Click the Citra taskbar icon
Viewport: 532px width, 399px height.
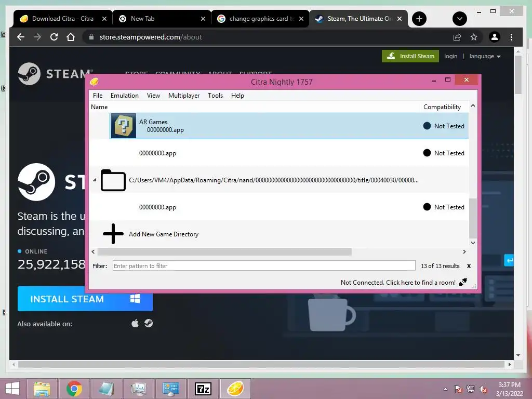click(x=235, y=389)
